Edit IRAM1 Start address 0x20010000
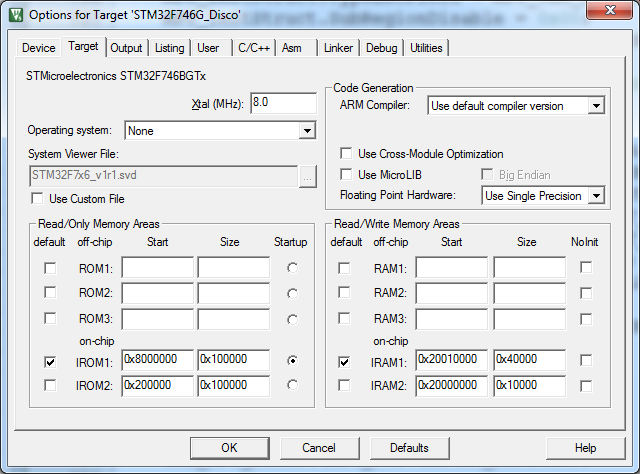Viewport: 640px width, 474px height. click(x=452, y=360)
